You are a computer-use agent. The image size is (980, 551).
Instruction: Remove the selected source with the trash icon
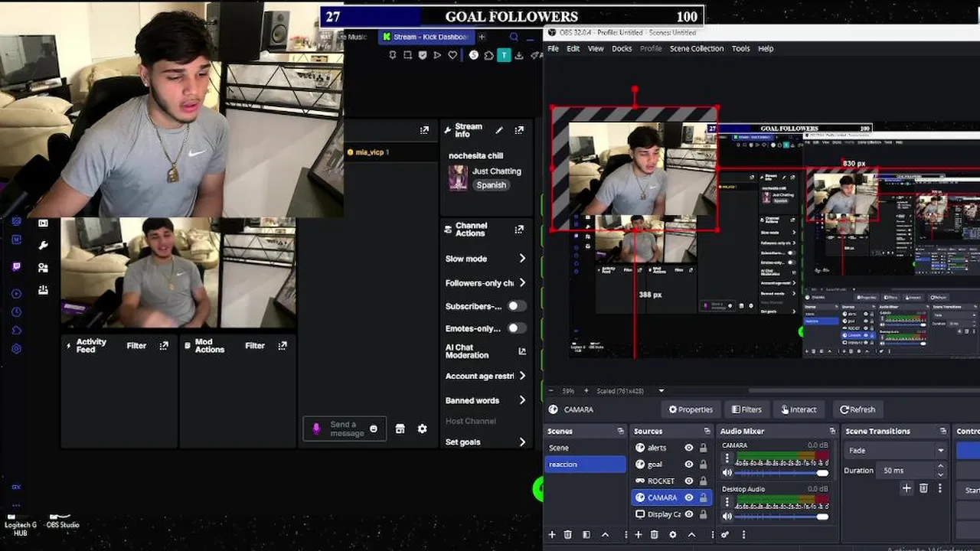click(x=655, y=535)
